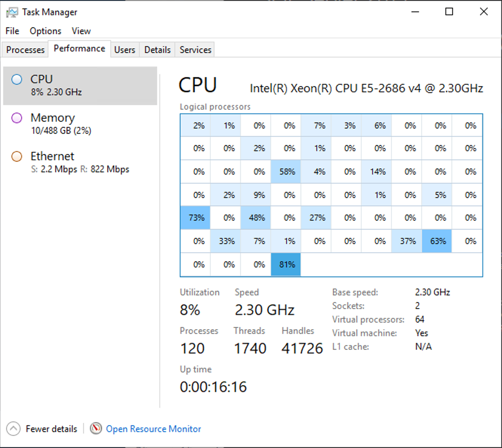Maximize the Task Manager window
502x448 pixels.
[x=449, y=12]
